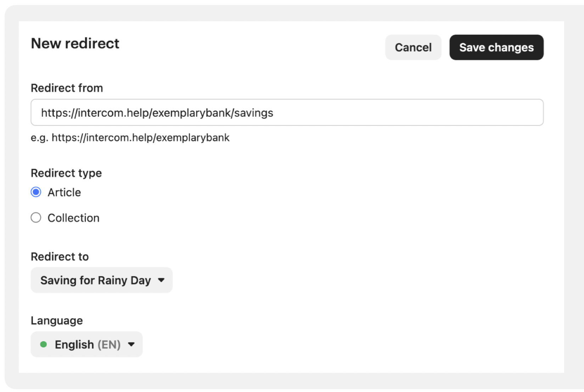
Task: Click the green status dot before English
Action: [44, 344]
